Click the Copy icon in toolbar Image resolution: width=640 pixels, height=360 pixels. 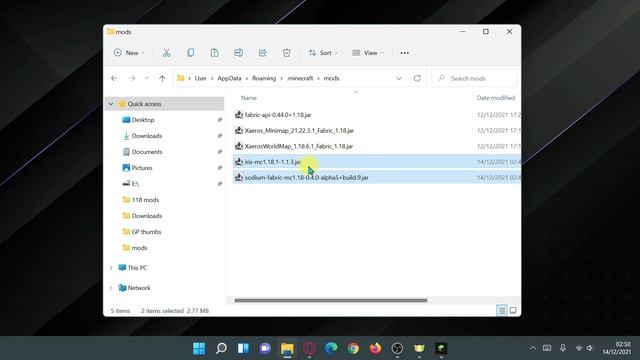[191, 53]
